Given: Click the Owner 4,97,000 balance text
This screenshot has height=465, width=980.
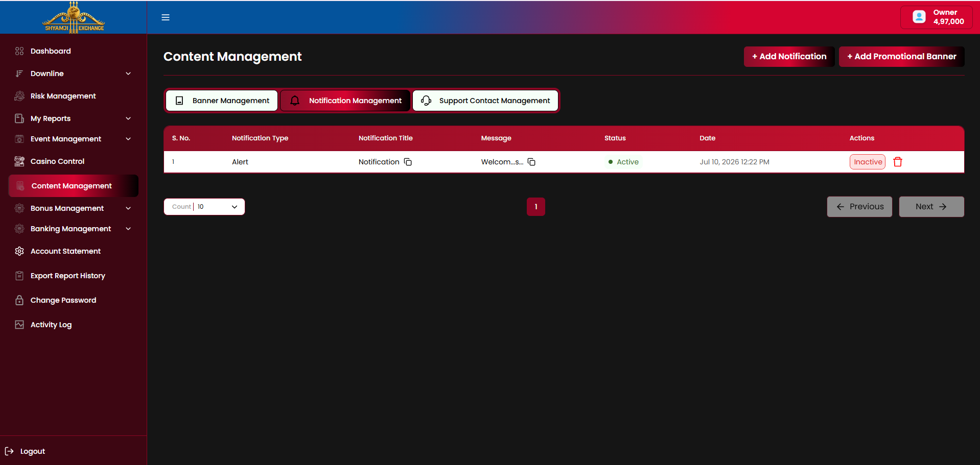Looking at the screenshot, I should (948, 17).
